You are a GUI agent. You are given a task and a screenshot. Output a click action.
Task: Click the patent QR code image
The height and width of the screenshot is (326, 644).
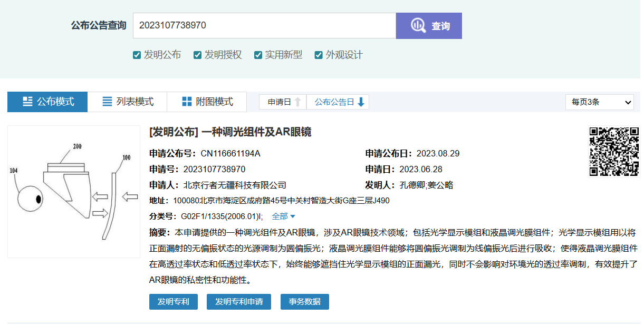[613, 152]
